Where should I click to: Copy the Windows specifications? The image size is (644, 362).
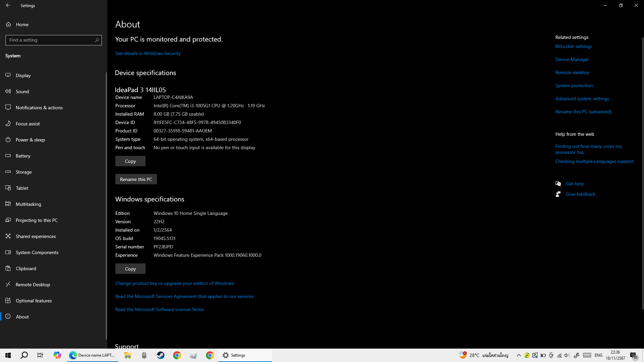point(130,269)
